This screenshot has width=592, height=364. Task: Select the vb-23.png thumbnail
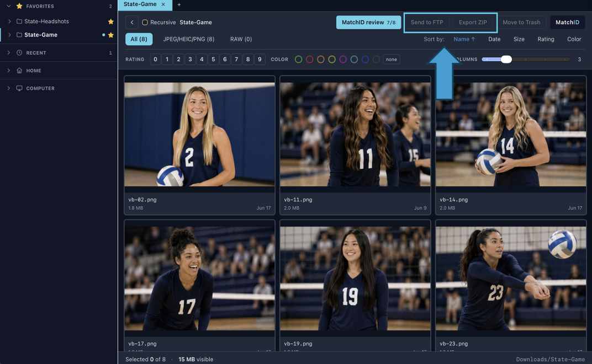click(511, 279)
